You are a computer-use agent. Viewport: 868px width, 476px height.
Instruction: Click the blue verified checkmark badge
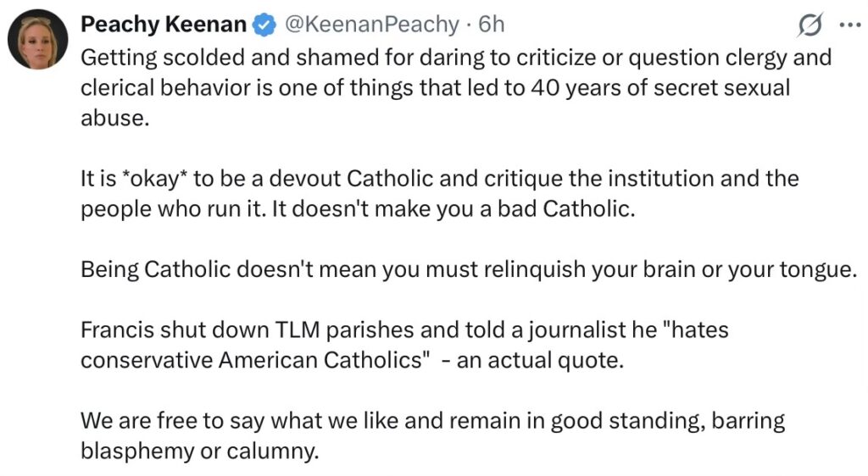(264, 25)
